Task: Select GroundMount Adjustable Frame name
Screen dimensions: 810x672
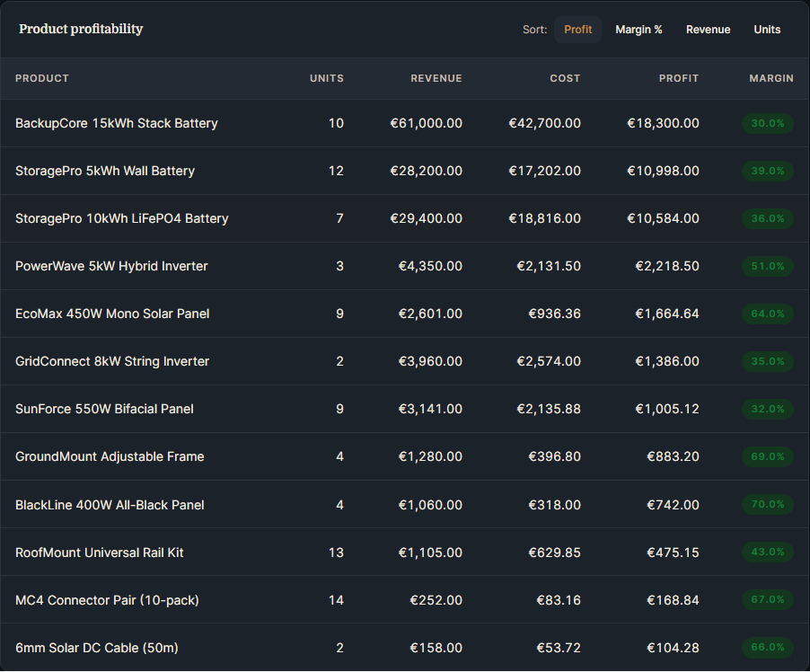Action: 110,456
